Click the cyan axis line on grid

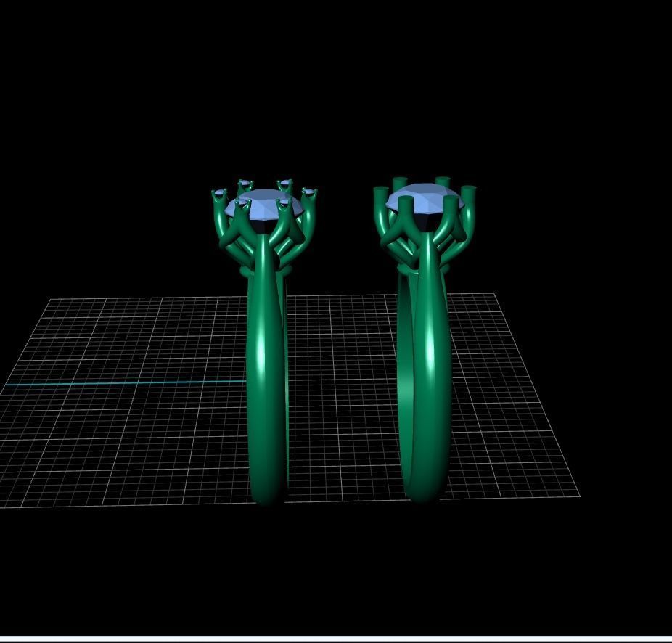click(125, 382)
